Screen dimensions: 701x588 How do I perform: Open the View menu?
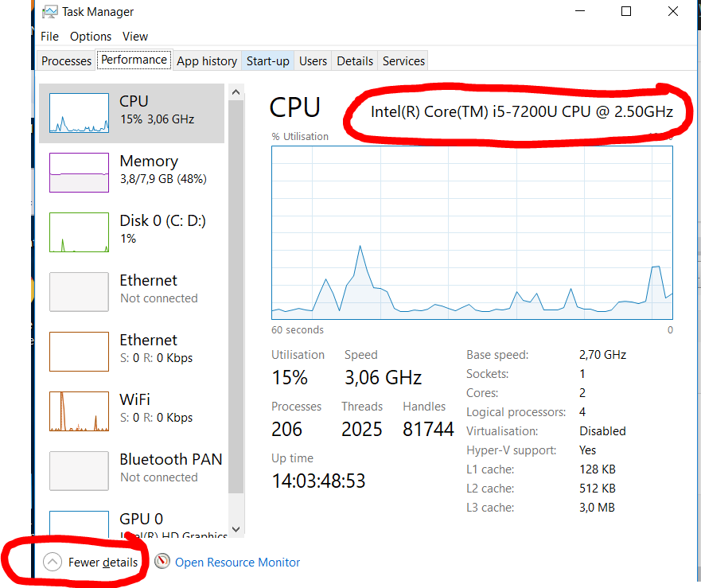[135, 37]
